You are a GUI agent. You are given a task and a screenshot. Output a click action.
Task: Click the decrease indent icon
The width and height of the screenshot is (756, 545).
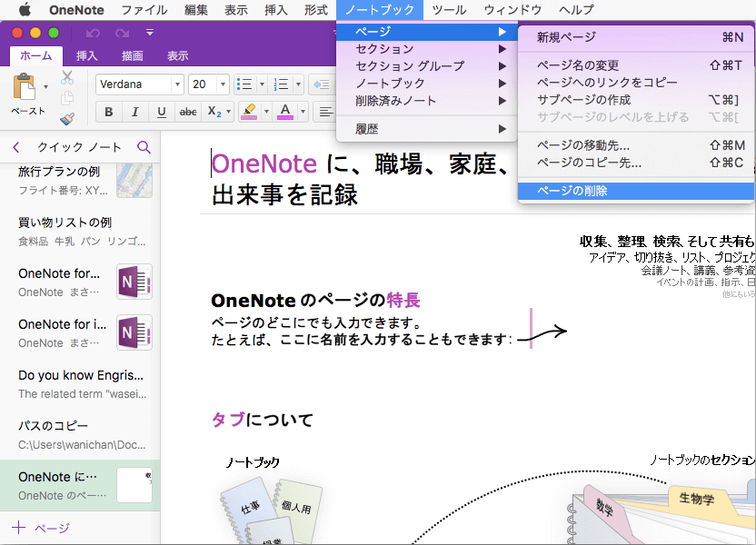coord(322,84)
